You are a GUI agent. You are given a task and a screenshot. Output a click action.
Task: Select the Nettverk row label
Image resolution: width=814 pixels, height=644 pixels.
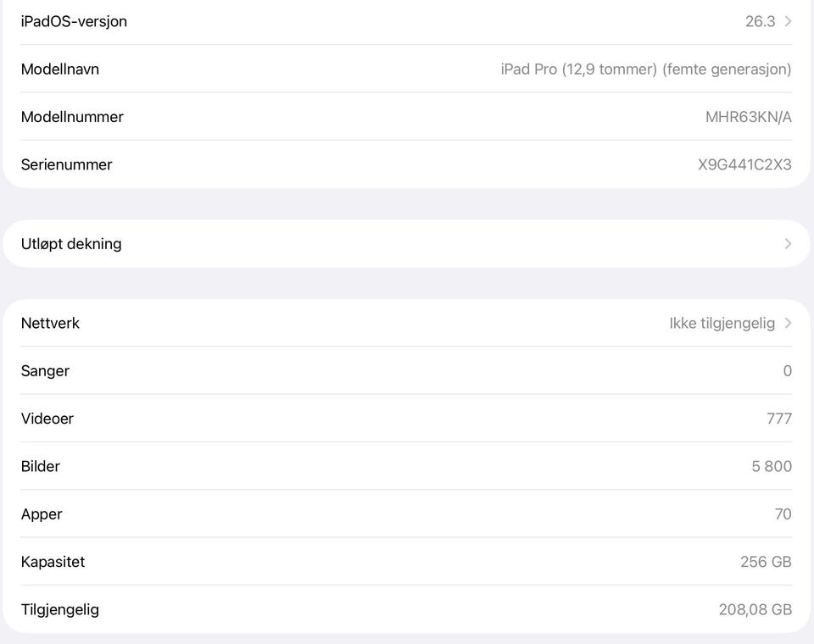click(50, 323)
